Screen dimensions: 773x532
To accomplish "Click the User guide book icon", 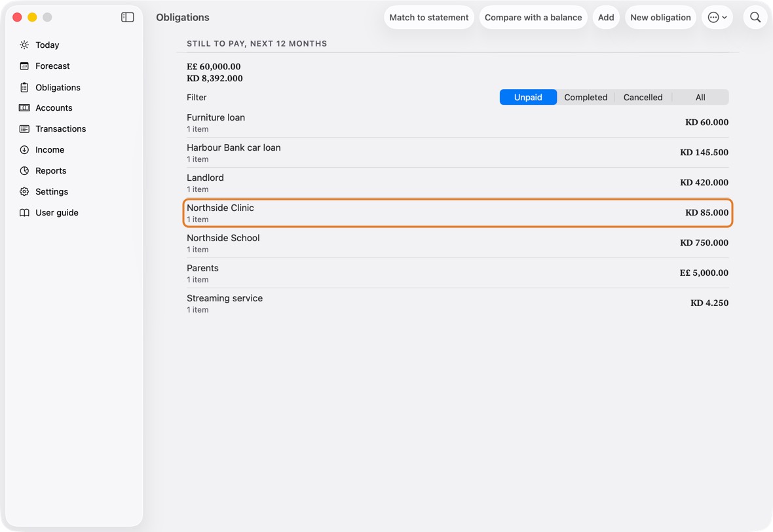I will click(24, 212).
